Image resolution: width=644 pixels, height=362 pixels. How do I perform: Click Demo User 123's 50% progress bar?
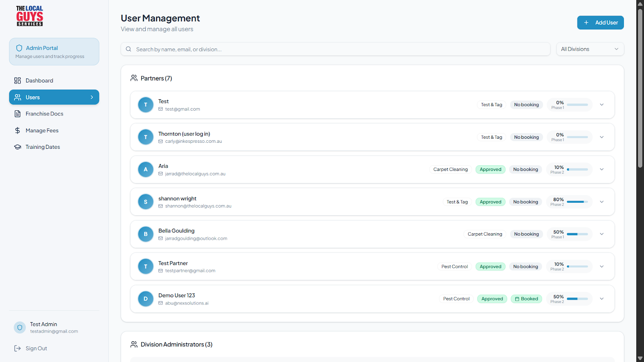[x=577, y=299]
